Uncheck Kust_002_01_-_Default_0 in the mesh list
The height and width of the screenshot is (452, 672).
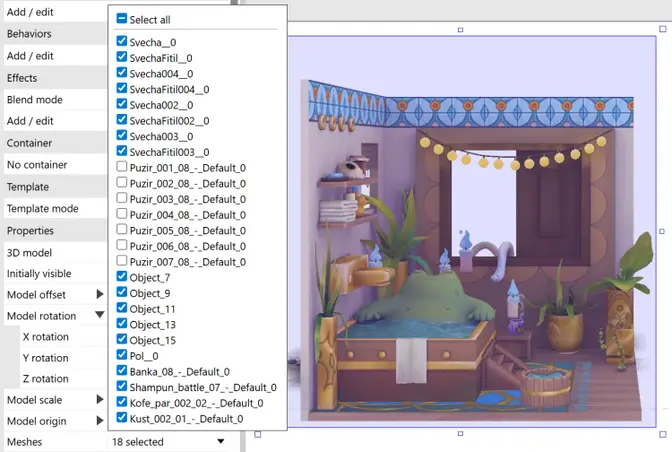pyautogui.click(x=122, y=417)
